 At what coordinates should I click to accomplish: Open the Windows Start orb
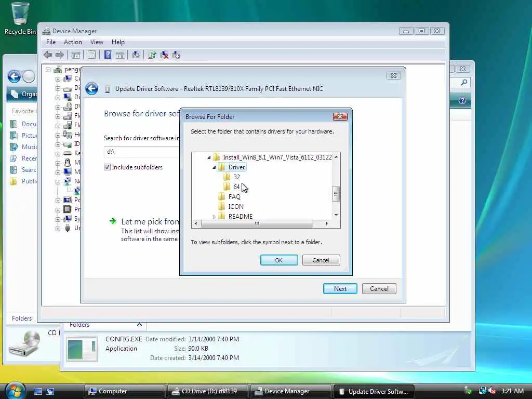click(x=15, y=391)
